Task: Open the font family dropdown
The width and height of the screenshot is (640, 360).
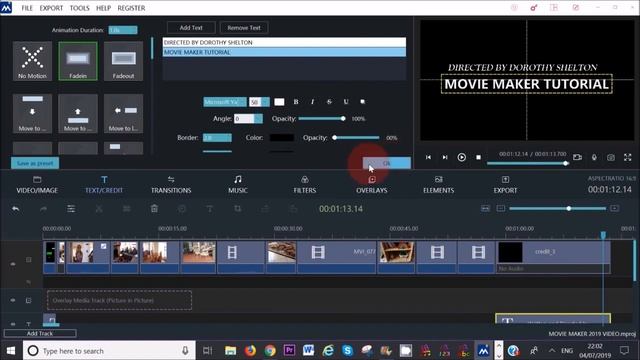Action: pyautogui.click(x=225, y=102)
